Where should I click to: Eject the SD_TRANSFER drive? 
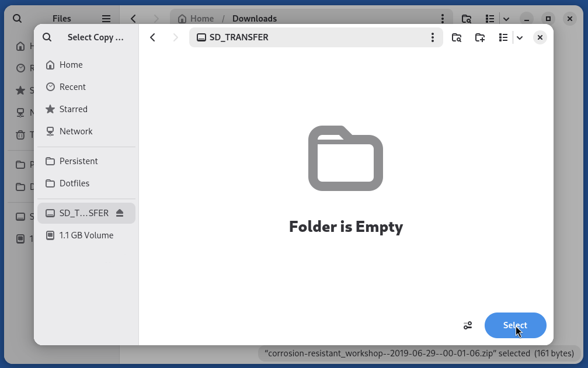click(120, 213)
